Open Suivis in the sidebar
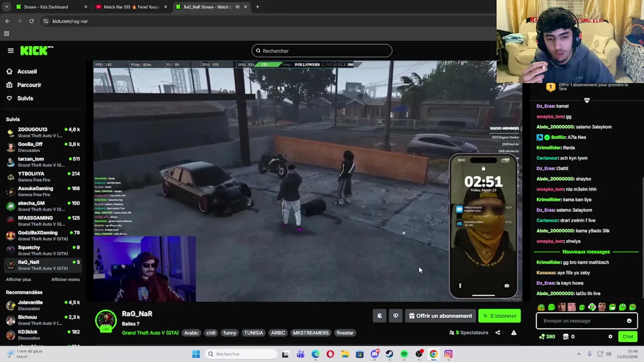 click(25, 99)
